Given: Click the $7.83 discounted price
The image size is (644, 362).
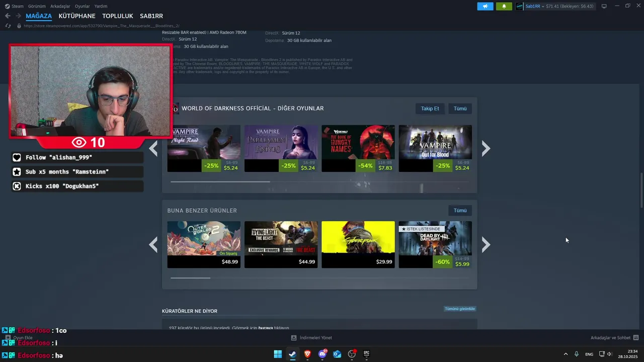Looking at the screenshot, I should click(x=385, y=168).
